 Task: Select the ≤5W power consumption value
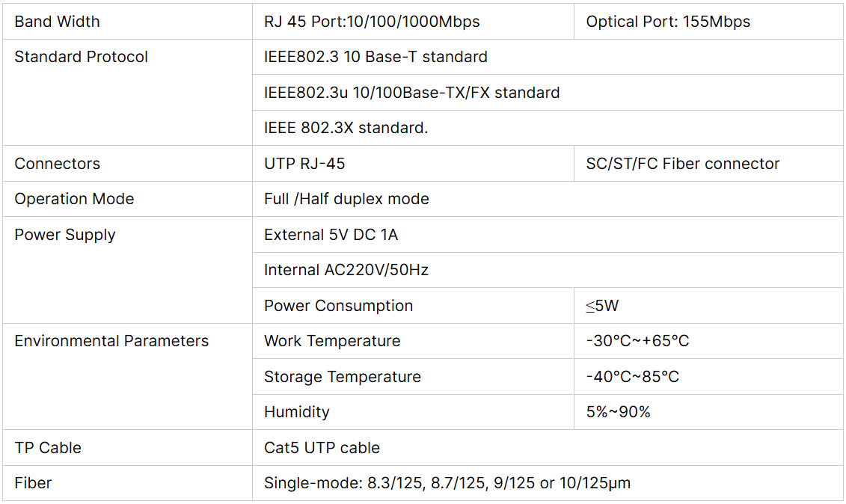pos(602,306)
